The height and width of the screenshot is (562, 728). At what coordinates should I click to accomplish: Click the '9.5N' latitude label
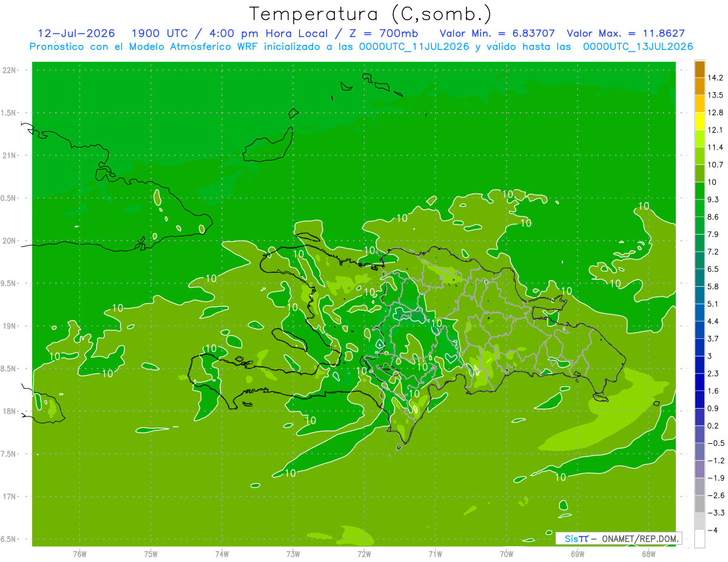click(x=9, y=284)
